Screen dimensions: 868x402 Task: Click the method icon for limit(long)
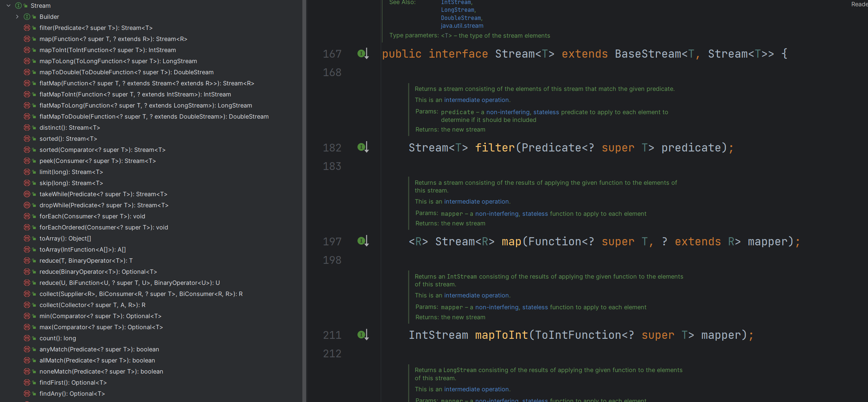pos(27,172)
